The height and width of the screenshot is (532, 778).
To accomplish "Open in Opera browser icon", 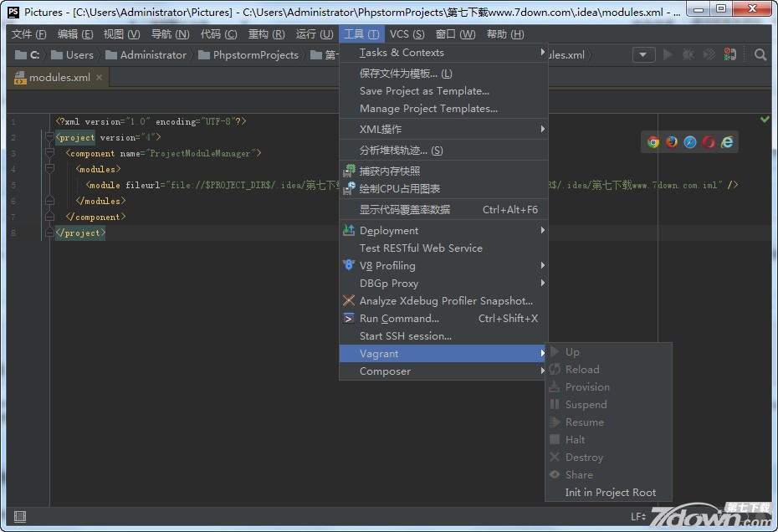I will point(709,142).
